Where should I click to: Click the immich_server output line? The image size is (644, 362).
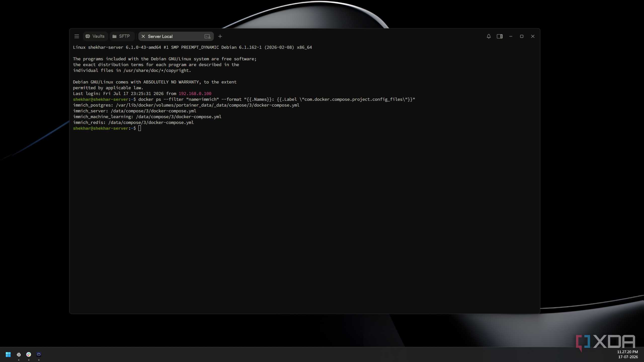[135, 111]
